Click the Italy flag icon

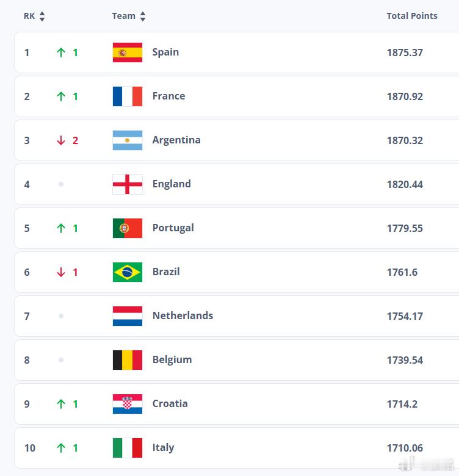click(x=128, y=448)
